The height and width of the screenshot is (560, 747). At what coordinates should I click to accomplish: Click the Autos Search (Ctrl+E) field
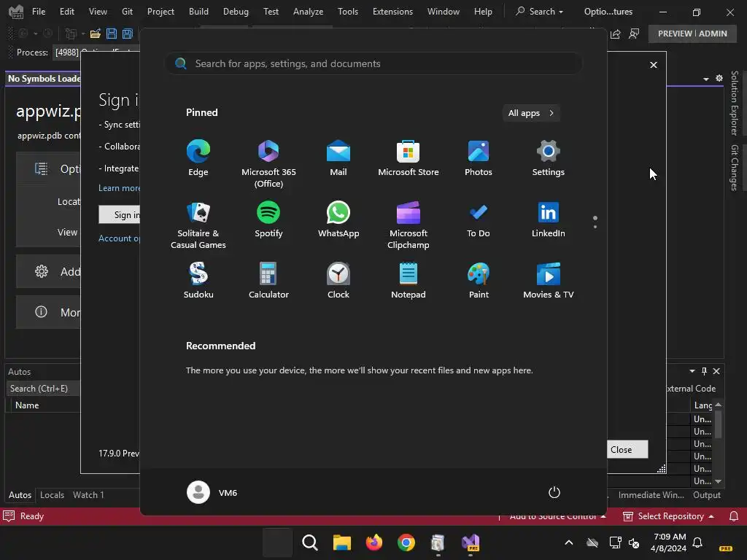43,389
